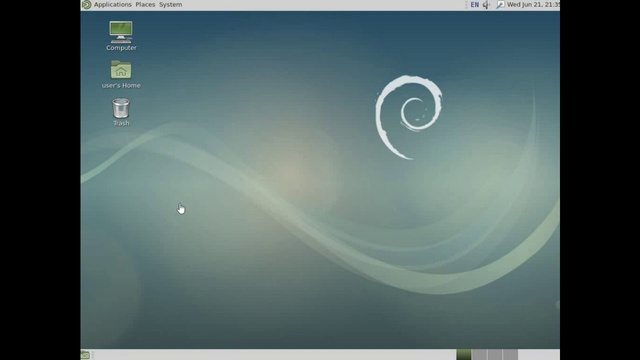The image size is (640, 360).
Task: Open the volume speaker applet
Action: (486, 5)
